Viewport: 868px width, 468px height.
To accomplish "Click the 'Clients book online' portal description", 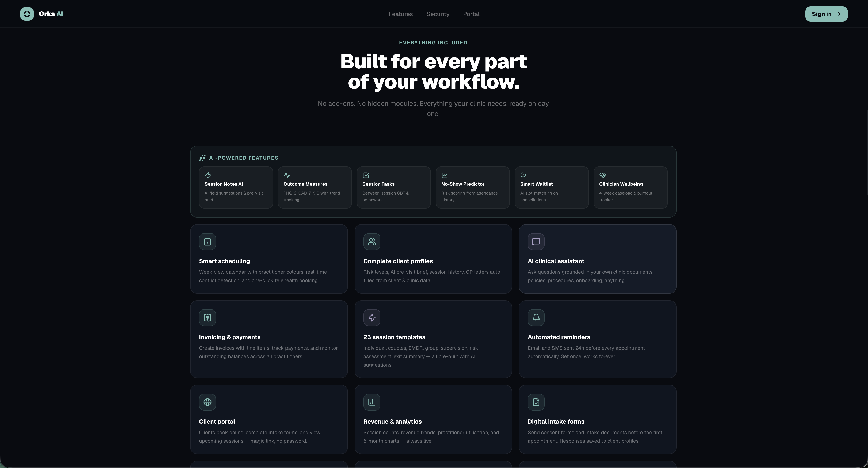I will (259, 437).
